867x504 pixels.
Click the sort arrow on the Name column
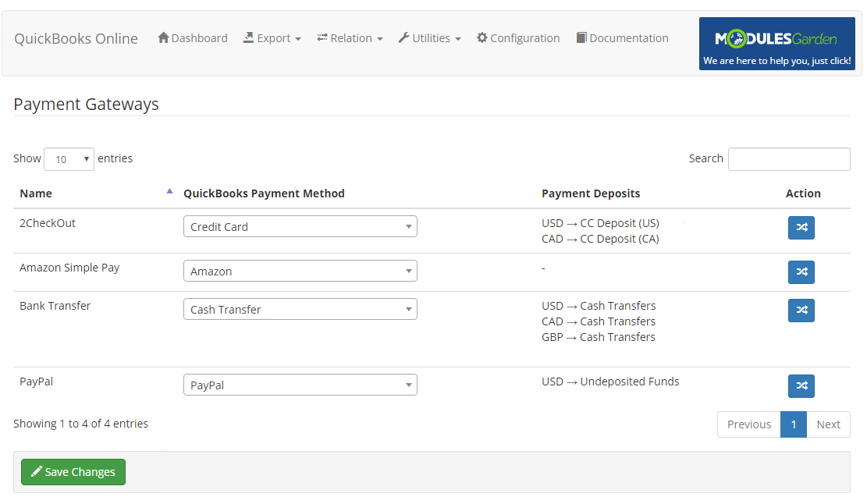(x=170, y=190)
